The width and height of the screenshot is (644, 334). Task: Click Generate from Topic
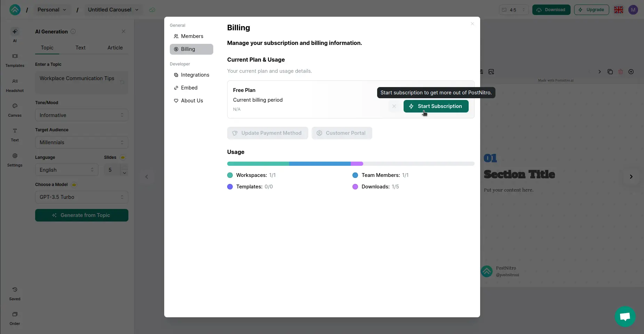coord(81,215)
